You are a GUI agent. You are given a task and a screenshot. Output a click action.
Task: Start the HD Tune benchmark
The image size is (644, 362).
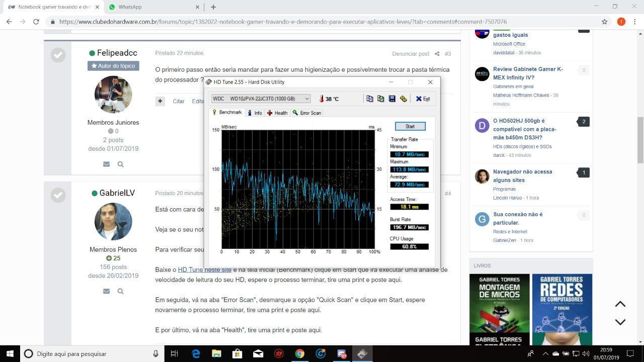click(410, 126)
